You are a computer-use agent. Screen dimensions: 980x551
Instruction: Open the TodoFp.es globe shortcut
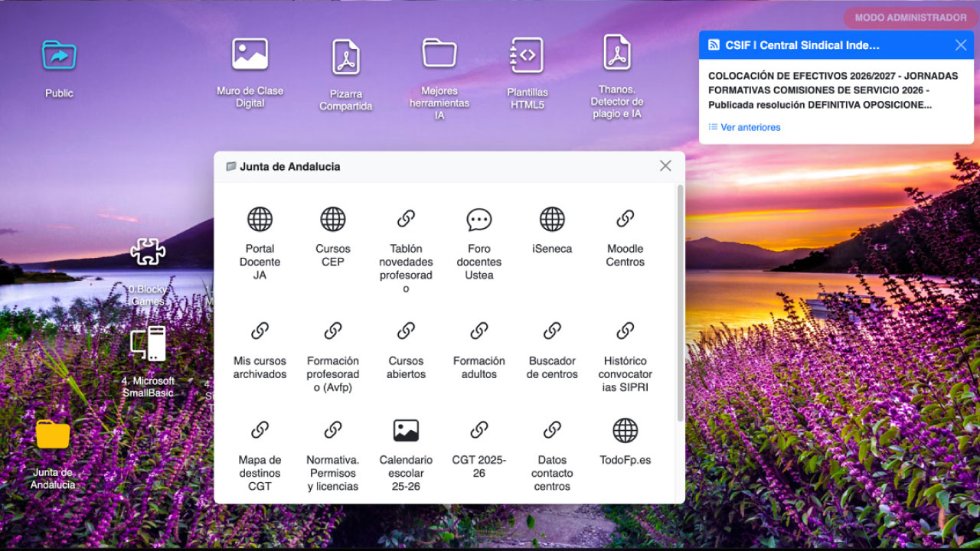pos(626,431)
